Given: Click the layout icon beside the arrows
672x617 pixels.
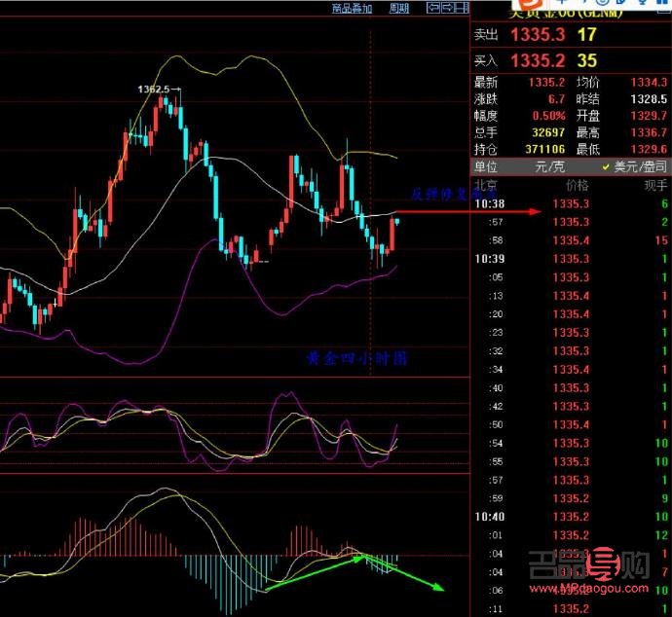Looking at the screenshot, I should (x=461, y=9).
